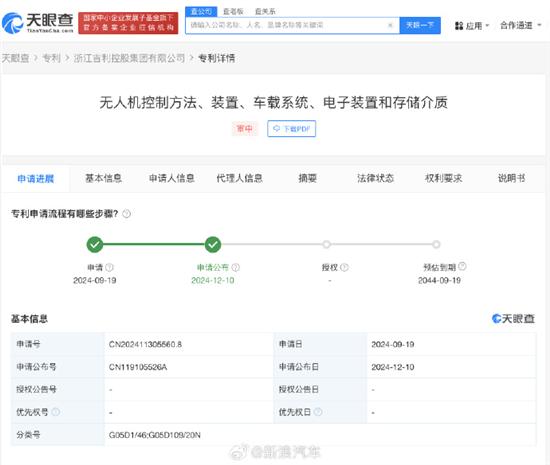Click help icon next to 优先权日
Image resolution: width=550 pixels, height=465 pixels.
318,412
